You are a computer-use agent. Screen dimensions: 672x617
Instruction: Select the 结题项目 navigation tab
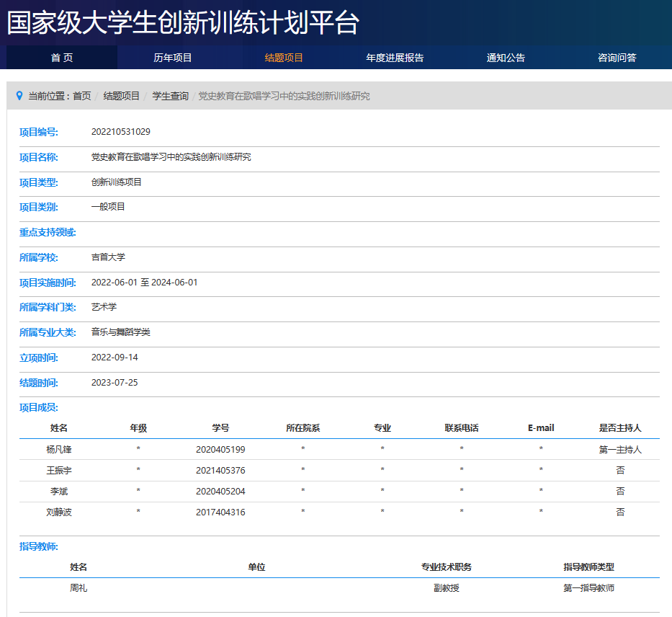284,58
